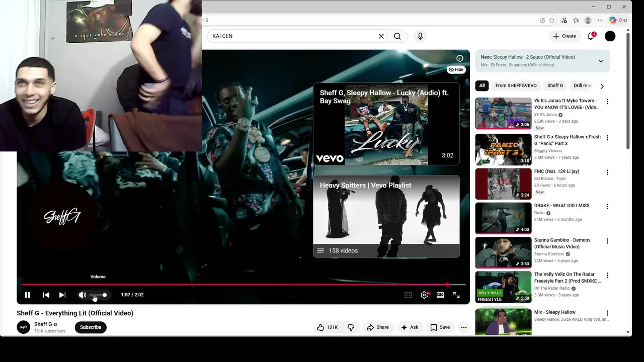This screenshot has width=644, height=362.
Task: Clear the search box with X
Action: tap(381, 36)
